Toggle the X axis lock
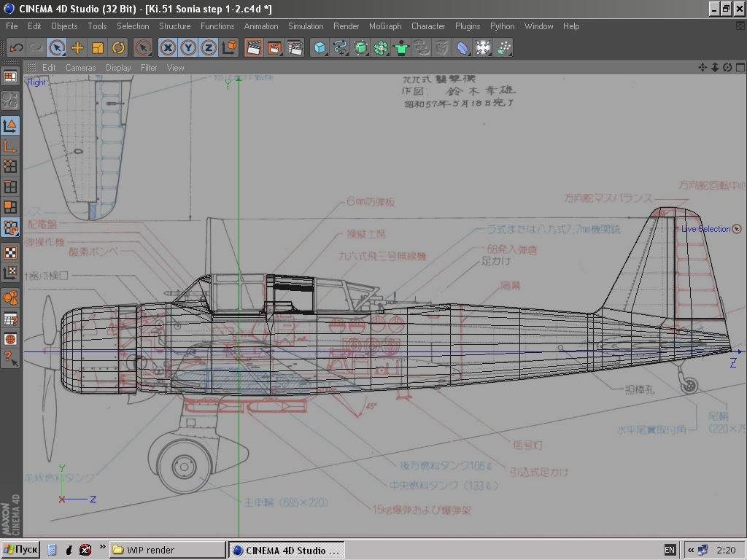The width and height of the screenshot is (747, 560). pos(168,48)
